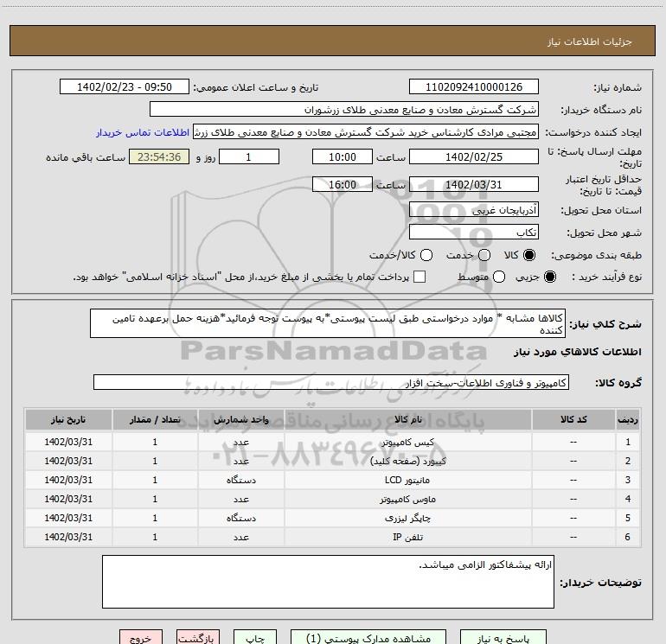Click the price validity time 16:00 field

click(x=343, y=184)
